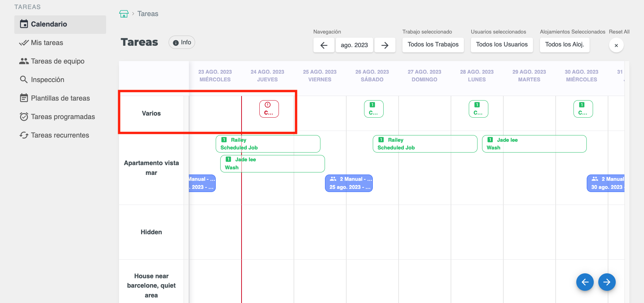The image size is (644, 303).
Task: Go to previous month with left arrow
Action: click(324, 45)
